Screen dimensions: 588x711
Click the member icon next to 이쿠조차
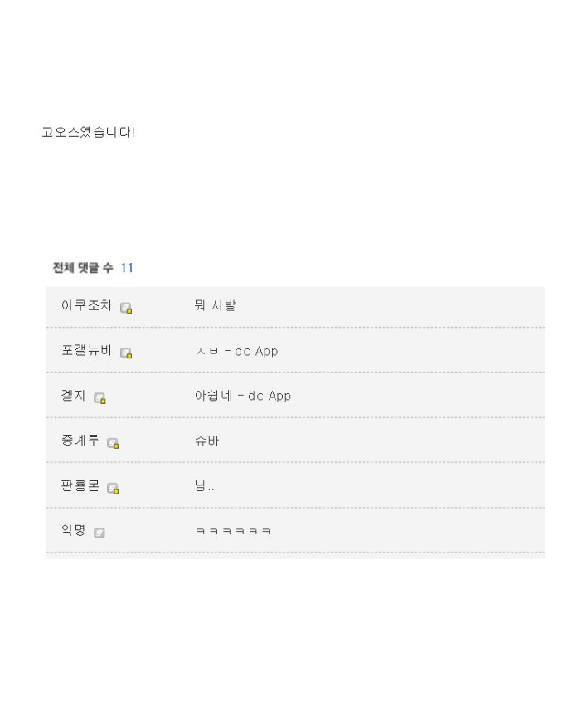click(x=126, y=308)
